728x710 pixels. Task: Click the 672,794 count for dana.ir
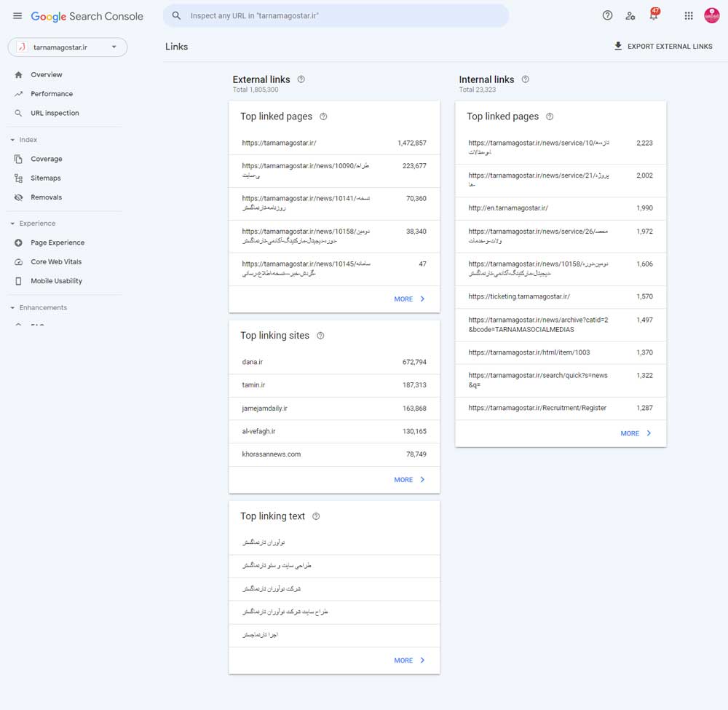[x=414, y=362]
